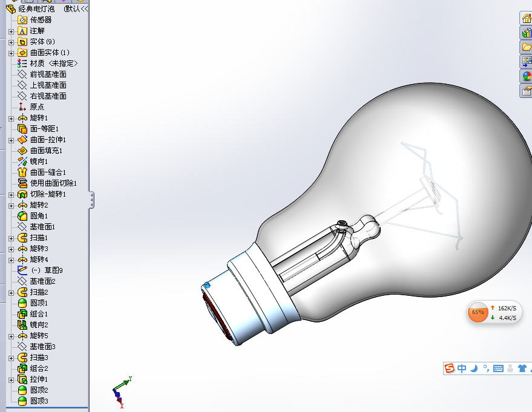This screenshot has width=532, height=412.
Task: Click the 旋转1 revolve feature icon
Action: point(22,118)
